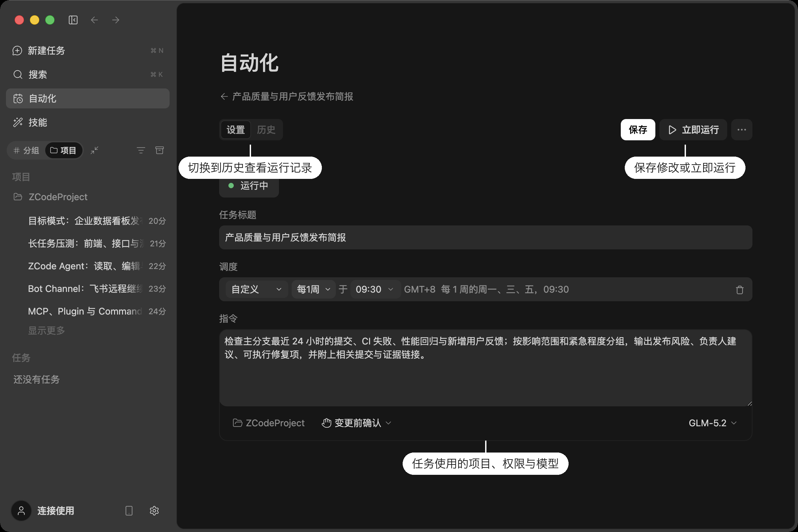
Task: Expand list with 显示更多
Action: click(47, 331)
